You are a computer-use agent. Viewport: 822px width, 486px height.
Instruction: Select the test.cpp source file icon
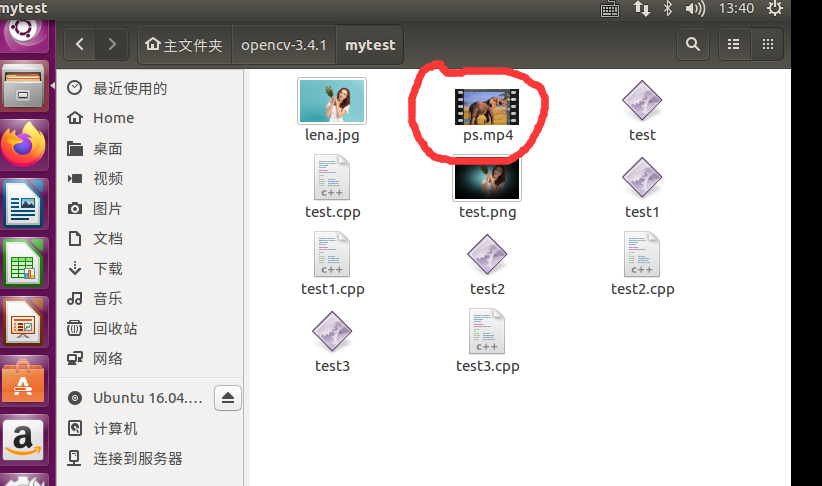(332, 177)
